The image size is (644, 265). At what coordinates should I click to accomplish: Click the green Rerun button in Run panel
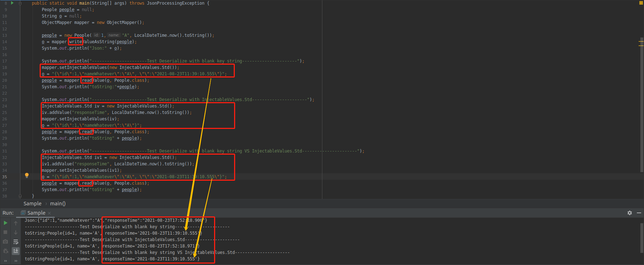pos(5,223)
